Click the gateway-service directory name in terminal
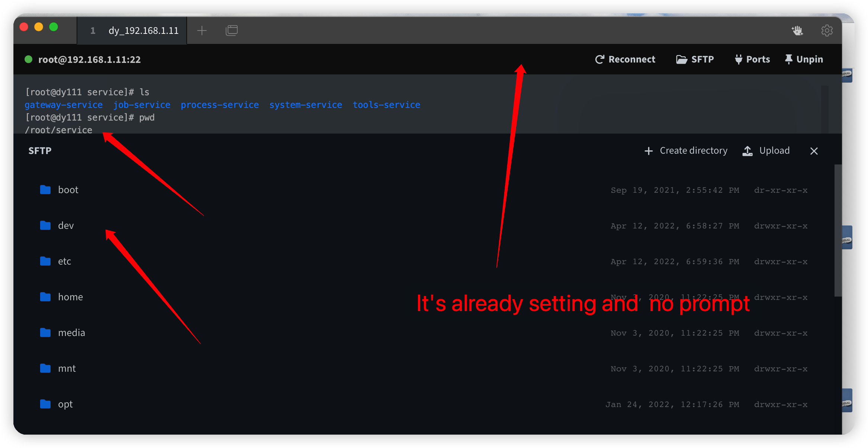The width and height of the screenshot is (868, 448). [64, 105]
